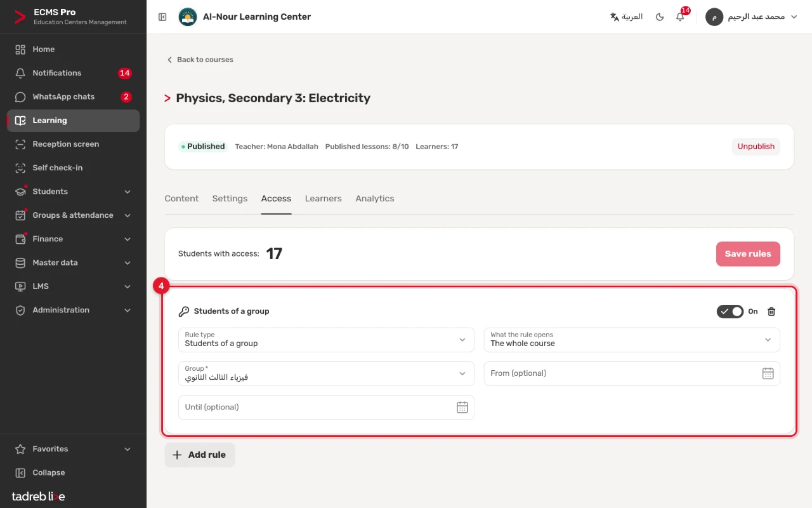Expand the Finance sidebar menu
The height and width of the screenshot is (508, 812).
(73, 239)
